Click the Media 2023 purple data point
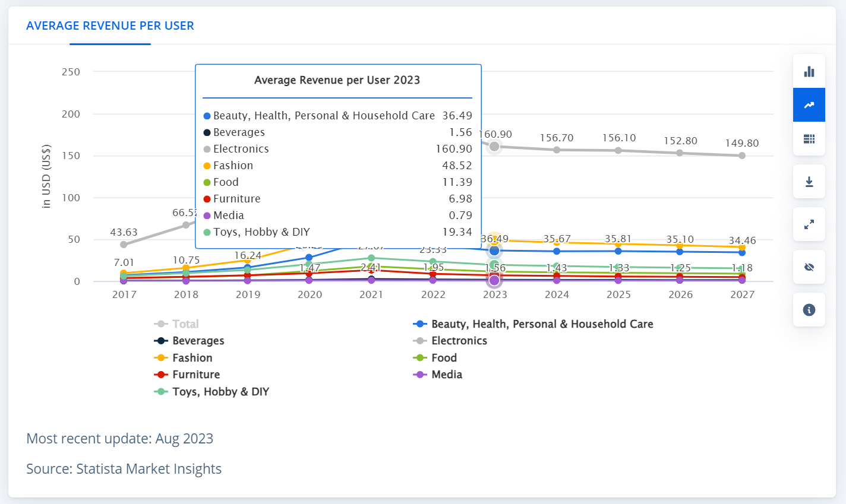The width and height of the screenshot is (846, 504). pos(494,280)
